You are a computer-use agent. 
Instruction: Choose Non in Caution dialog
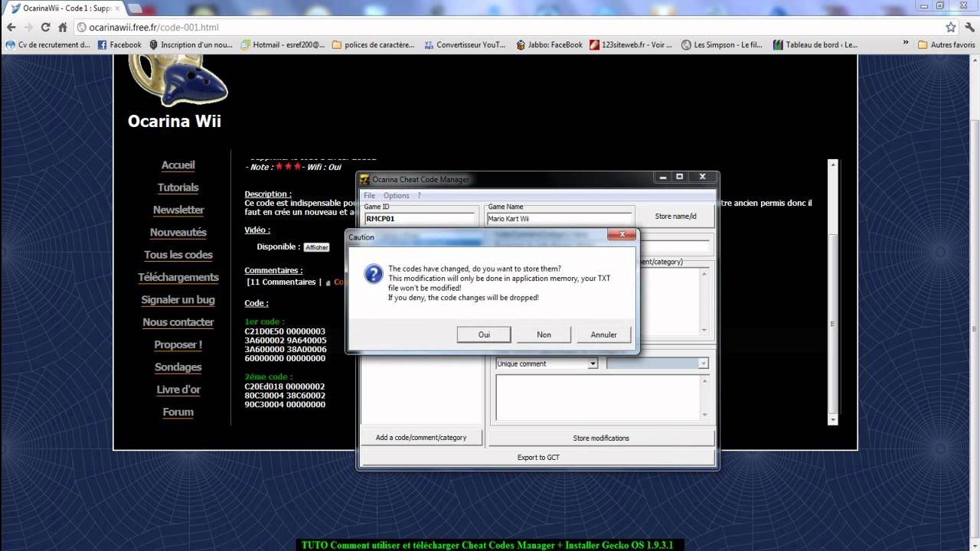[x=544, y=334]
